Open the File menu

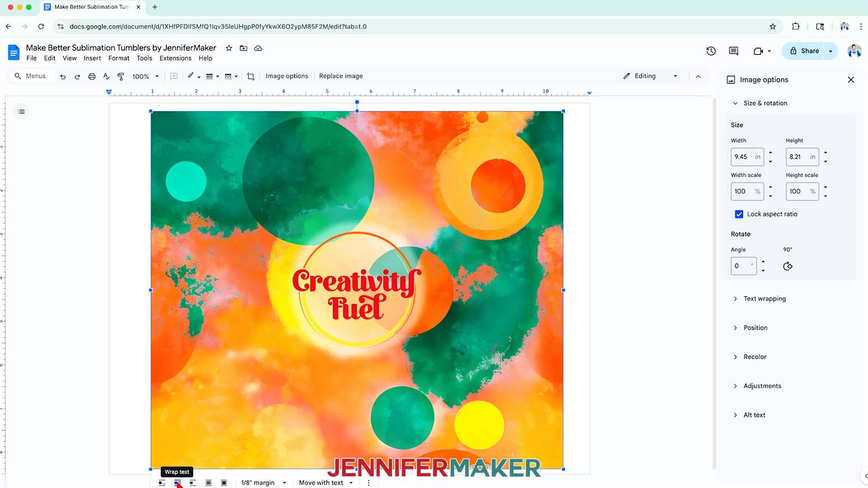tap(31, 58)
